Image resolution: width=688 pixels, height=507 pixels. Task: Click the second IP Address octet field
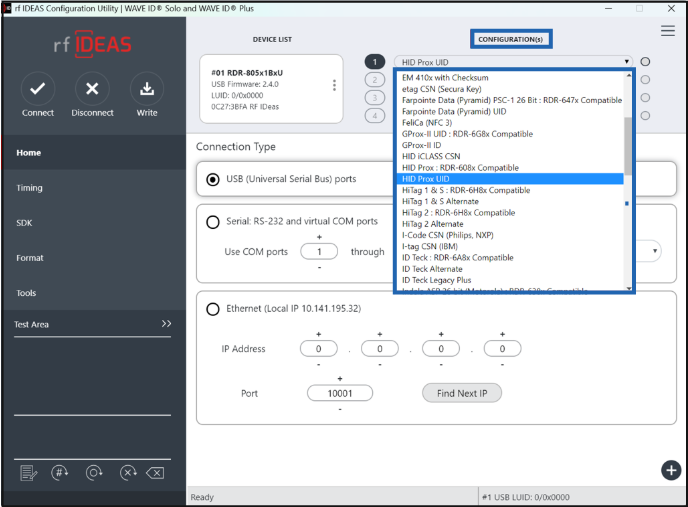(x=380, y=349)
